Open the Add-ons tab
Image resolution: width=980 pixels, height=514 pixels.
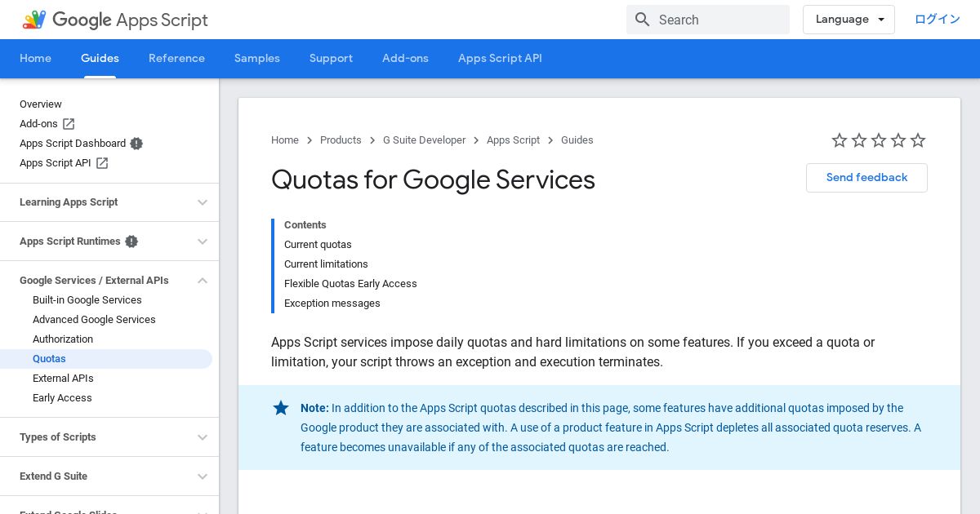point(405,59)
